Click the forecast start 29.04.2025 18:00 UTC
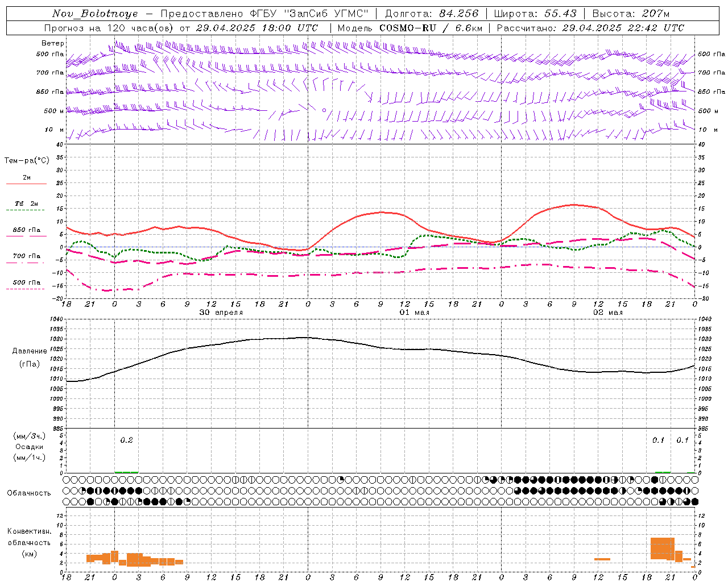Viewport: 728px width, 582px height. (257, 28)
